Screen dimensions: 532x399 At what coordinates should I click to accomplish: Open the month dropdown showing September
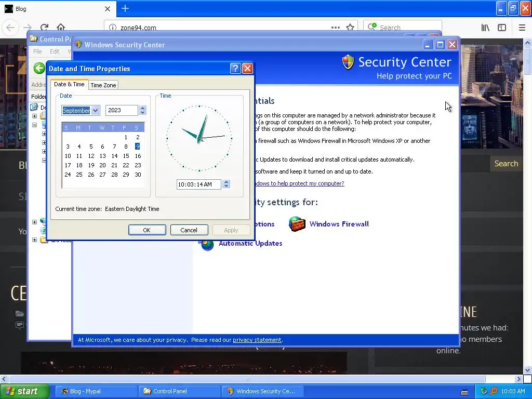pyautogui.click(x=96, y=111)
